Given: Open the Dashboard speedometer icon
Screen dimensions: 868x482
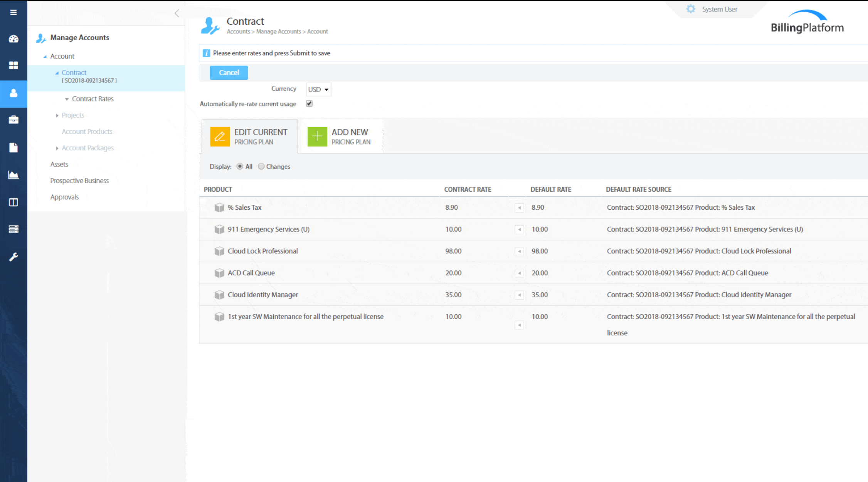Looking at the screenshot, I should tap(13, 39).
